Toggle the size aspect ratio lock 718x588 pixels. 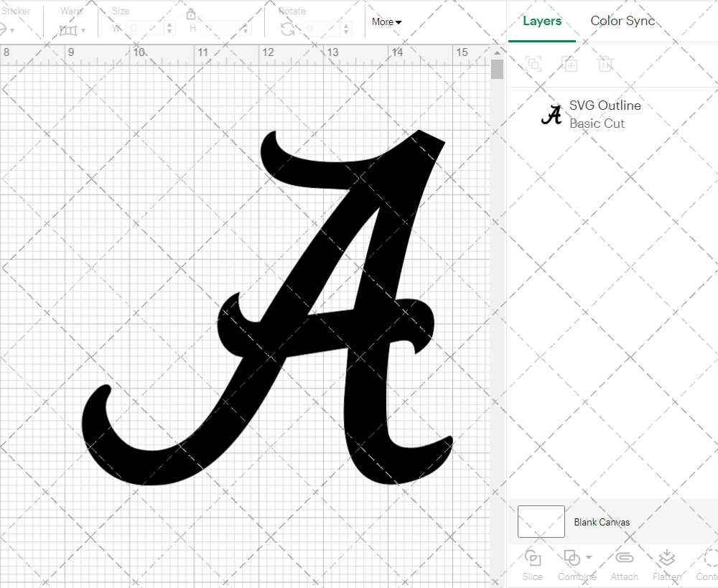(x=191, y=14)
